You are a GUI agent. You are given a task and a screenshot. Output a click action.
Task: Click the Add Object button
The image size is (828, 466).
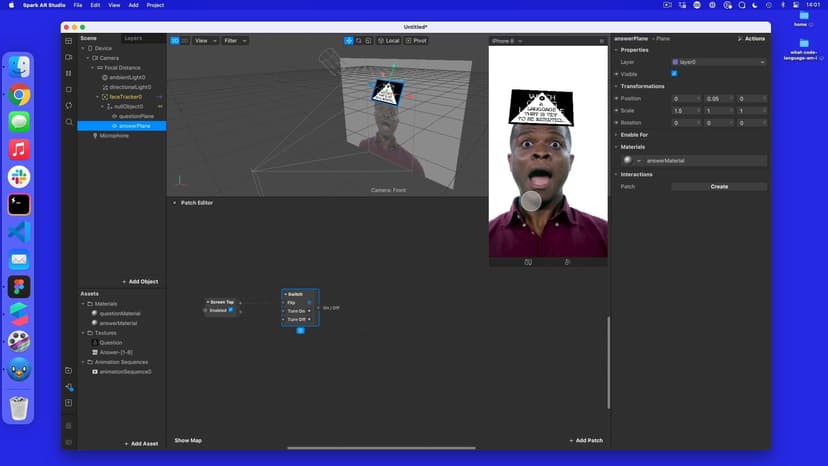pos(140,282)
